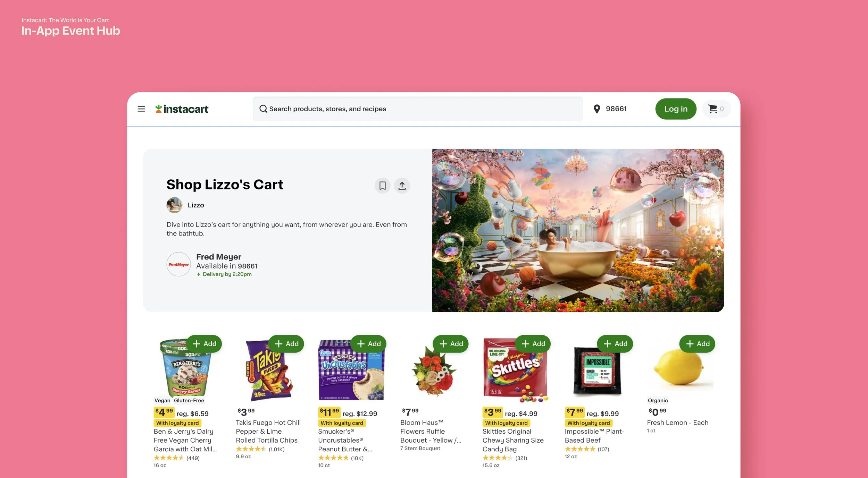868x478 pixels.
Task: Open the hamburger menu icon
Action: pos(141,109)
